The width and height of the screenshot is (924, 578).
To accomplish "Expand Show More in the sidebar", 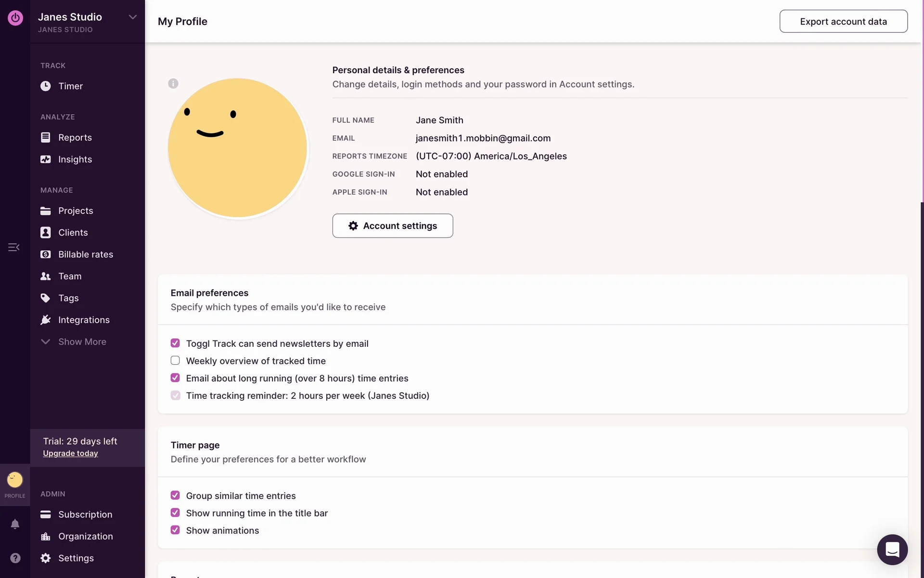I will (x=82, y=342).
